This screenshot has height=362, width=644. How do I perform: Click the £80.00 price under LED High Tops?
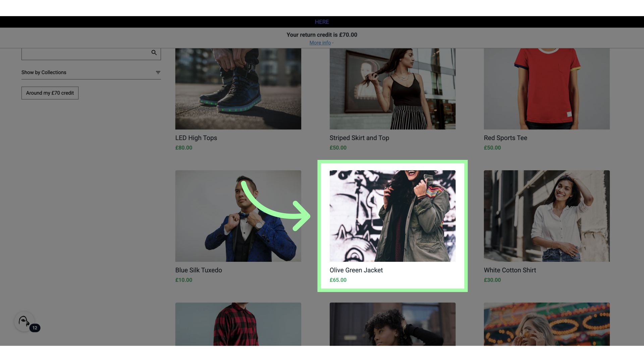point(184,148)
